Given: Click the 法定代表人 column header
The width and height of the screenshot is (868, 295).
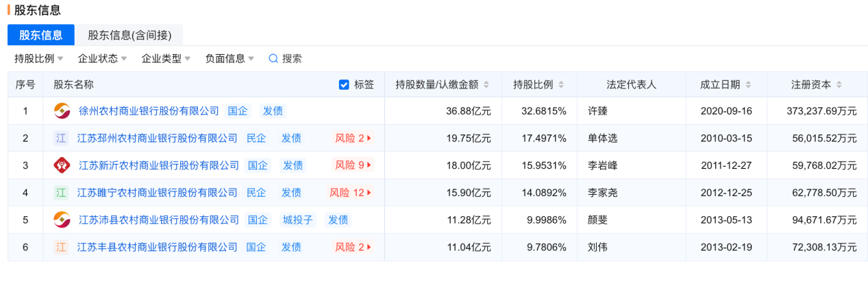Looking at the screenshot, I should pyautogui.click(x=632, y=85).
